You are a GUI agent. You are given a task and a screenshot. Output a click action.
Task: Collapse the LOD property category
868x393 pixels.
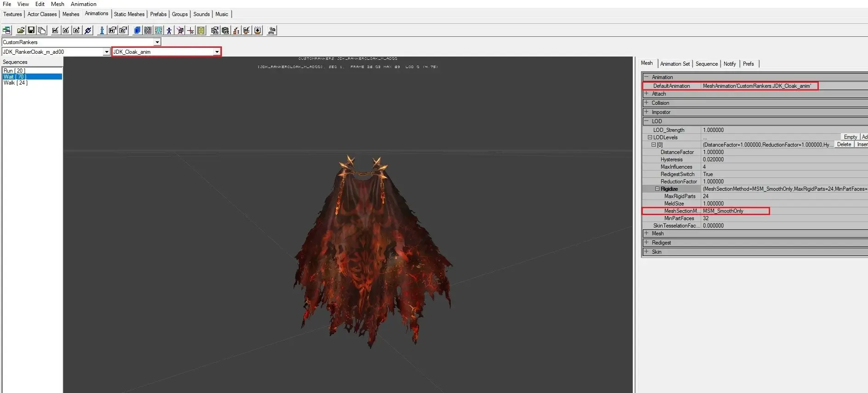[647, 121]
